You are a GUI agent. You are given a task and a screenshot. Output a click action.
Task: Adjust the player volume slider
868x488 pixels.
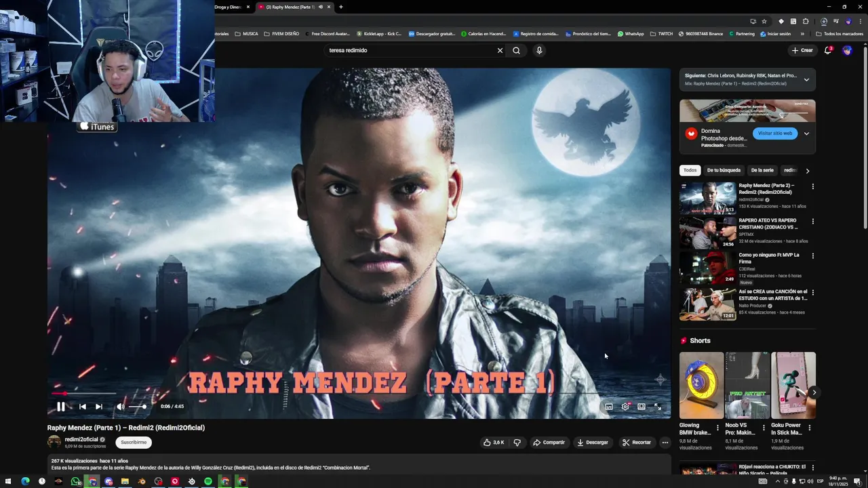pos(137,407)
